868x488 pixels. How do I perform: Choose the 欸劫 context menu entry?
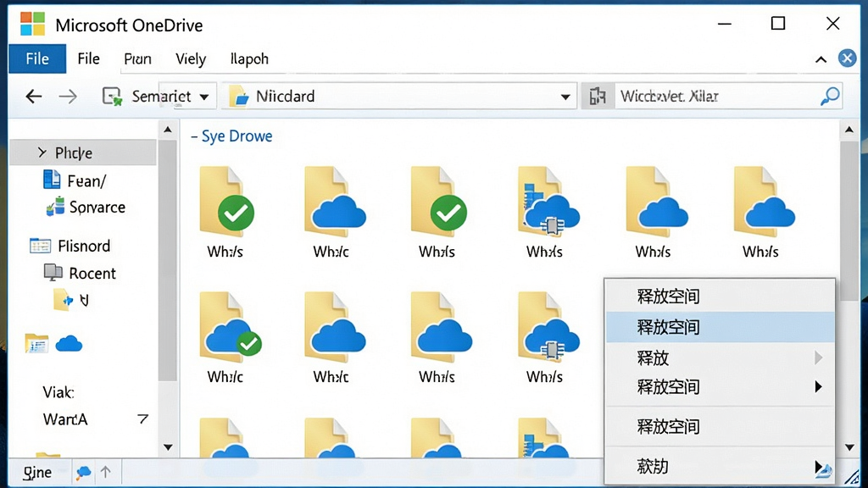click(720, 467)
